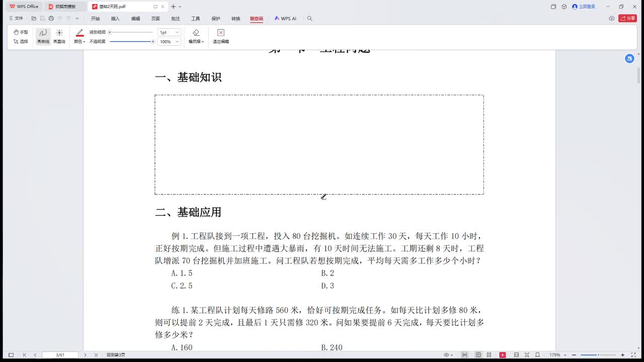Open the 文件 file menu
Viewport: 644px width, 362px height.
coord(16,19)
